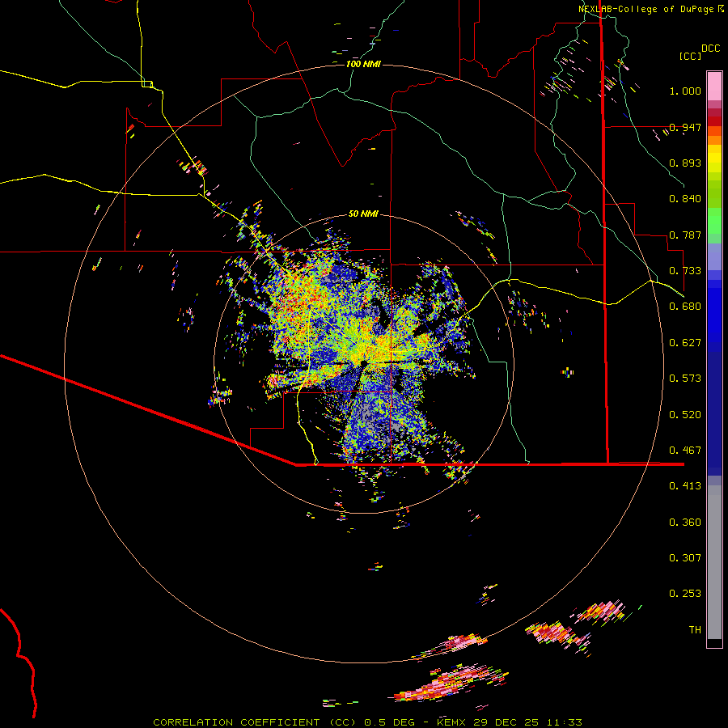Select the 0.360 scale value

pyautogui.click(x=685, y=523)
